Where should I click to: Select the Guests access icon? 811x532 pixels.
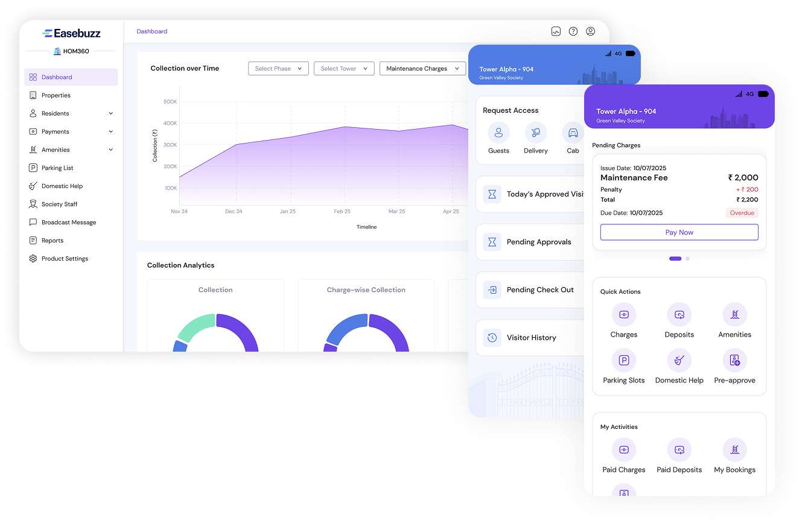pos(498,133)
